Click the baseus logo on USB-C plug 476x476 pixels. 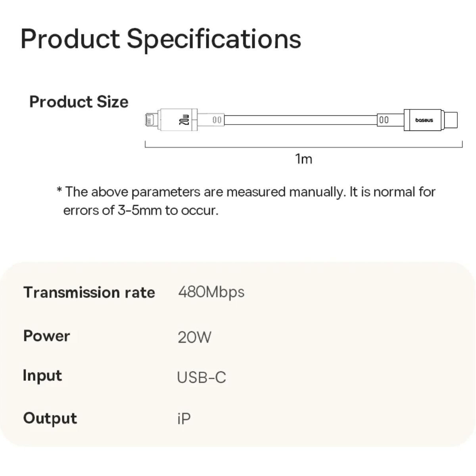point(424,120)
